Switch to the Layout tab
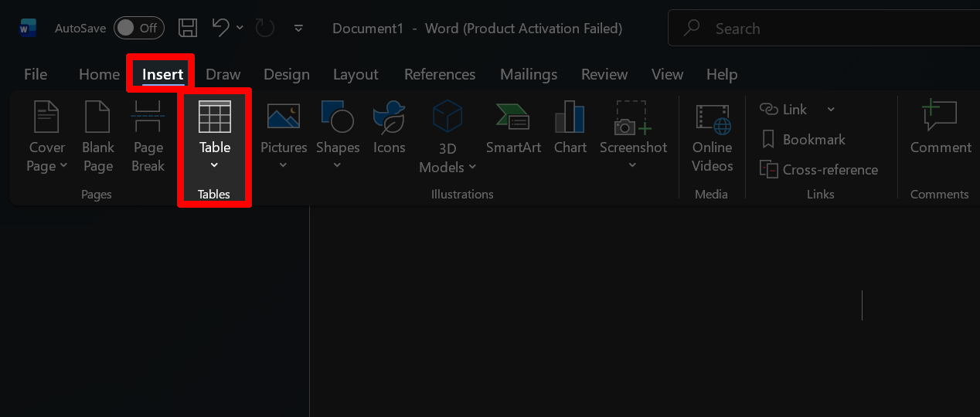 (x=356, y=75)
